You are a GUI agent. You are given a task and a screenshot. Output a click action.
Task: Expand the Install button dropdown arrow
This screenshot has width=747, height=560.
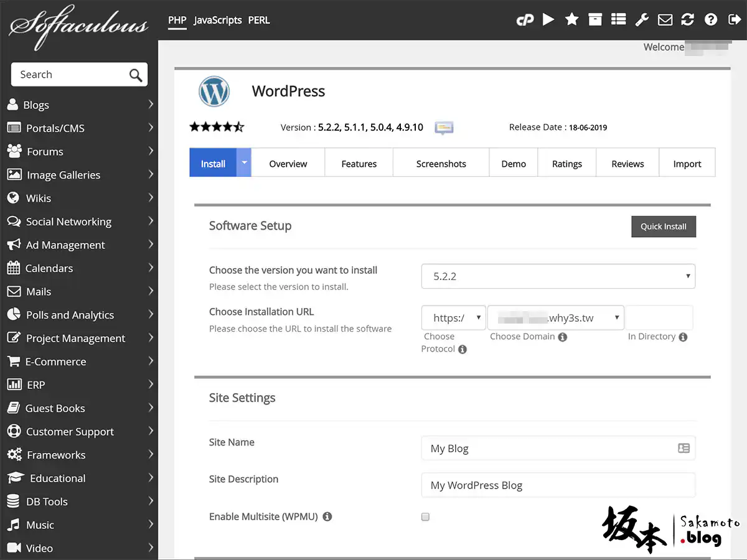click(x=244, y=163)
